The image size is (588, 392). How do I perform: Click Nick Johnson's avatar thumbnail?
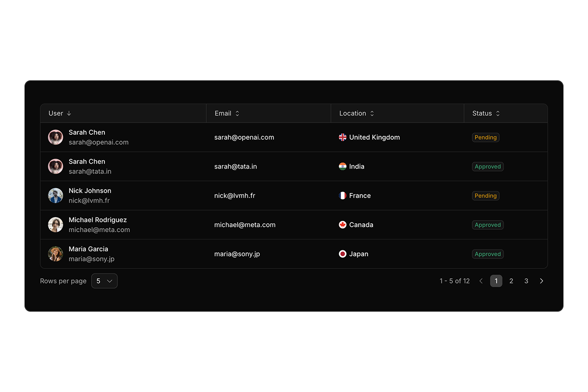pos(55,196)
